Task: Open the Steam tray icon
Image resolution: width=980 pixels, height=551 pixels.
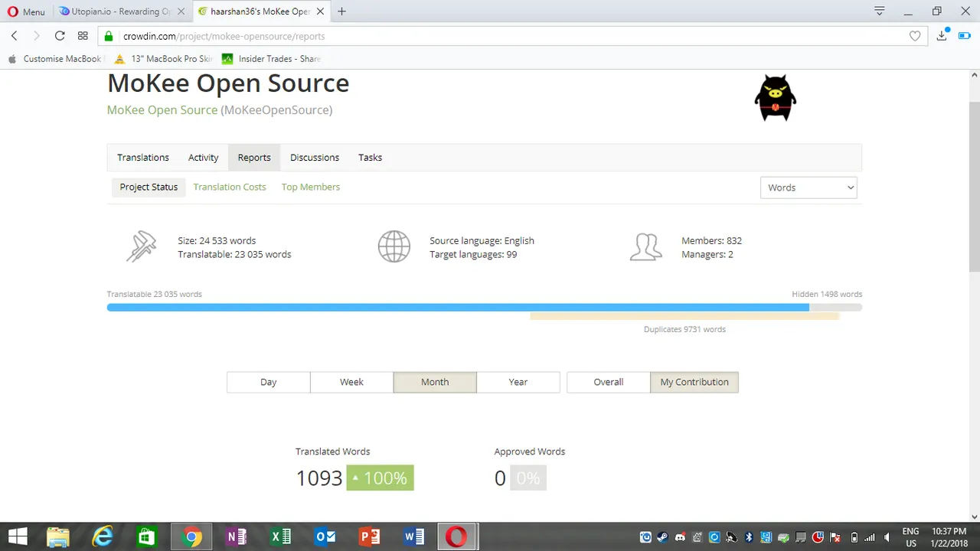Action: pyautogui.click(x=662, y=537)
